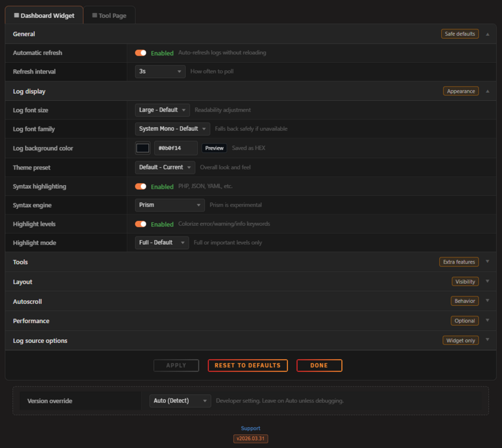Click the Appearance badge

pyautogui.click(x=461, y=91)
